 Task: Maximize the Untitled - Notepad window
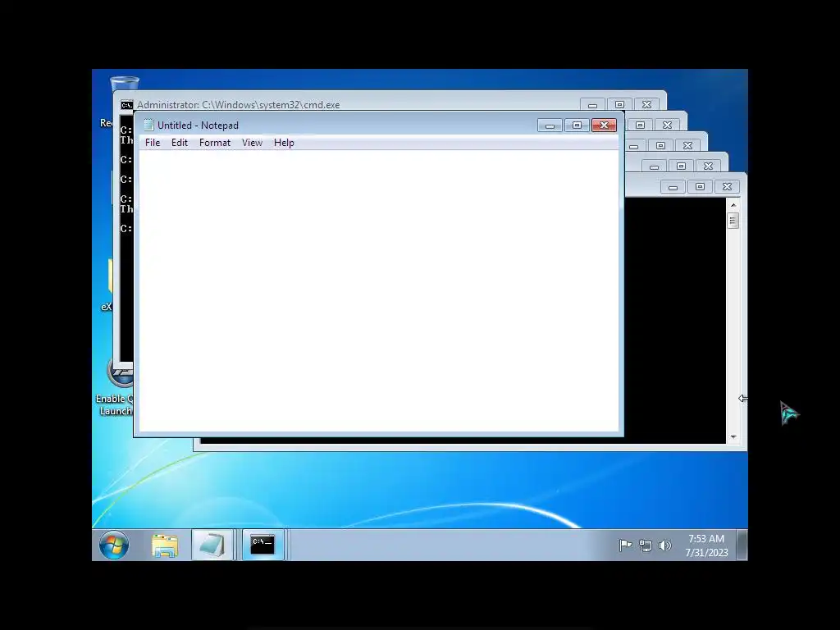click(577, 126)
